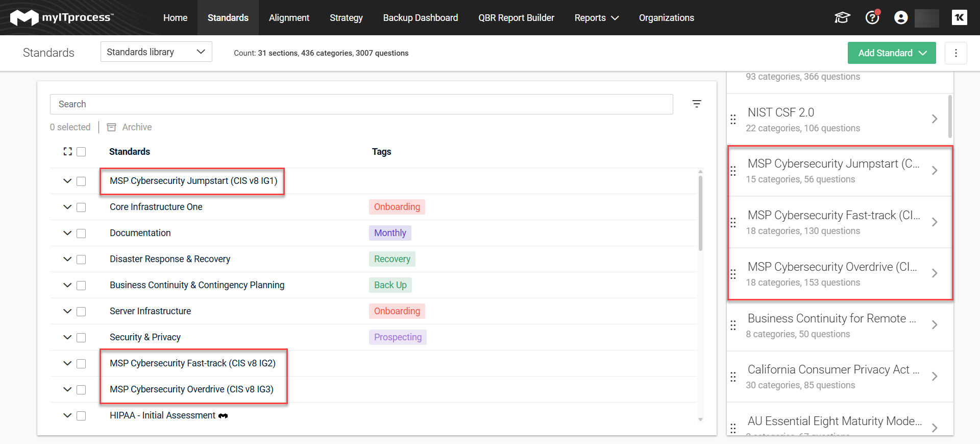Click drag handle for California Consumer Privacy Act
The width and height of the screenshot is (980, 444).
pos(733,377)
